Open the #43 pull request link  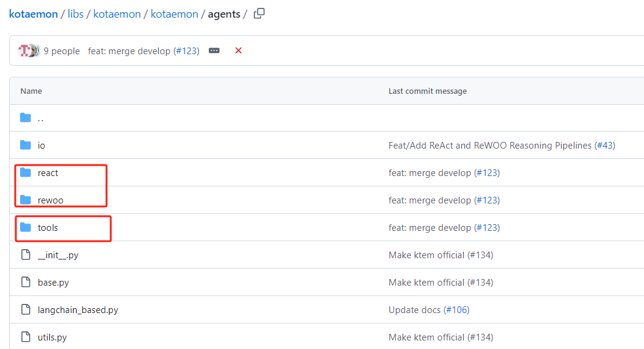coord(605,146)
